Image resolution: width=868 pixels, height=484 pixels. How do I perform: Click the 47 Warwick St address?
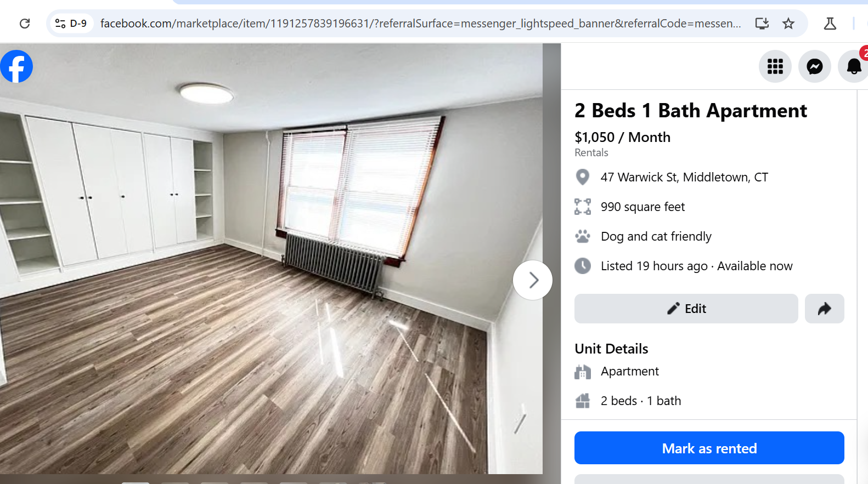point(684,177)
